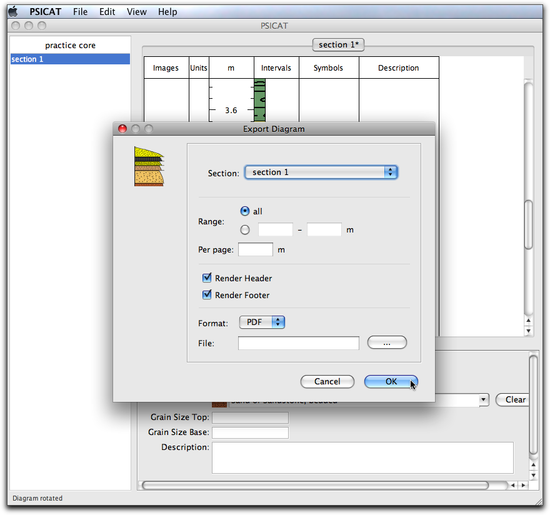Uncheck the Render Header checkbox
Screen dimensions: 550x515
(x=207, y=277)
